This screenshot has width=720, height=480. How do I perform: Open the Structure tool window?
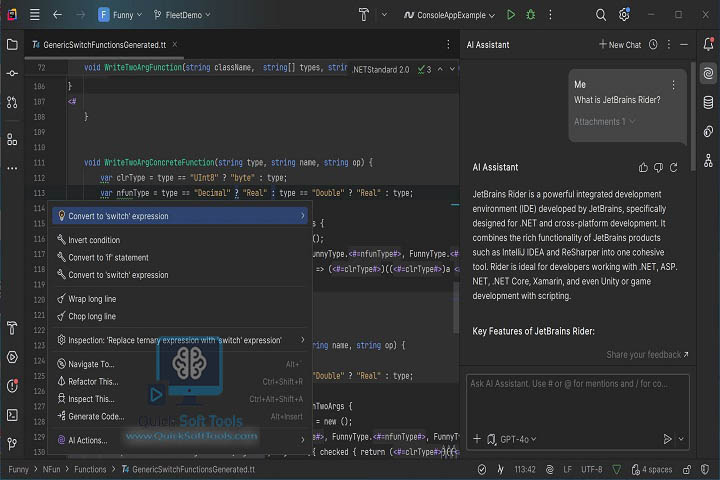pos(12,139)
